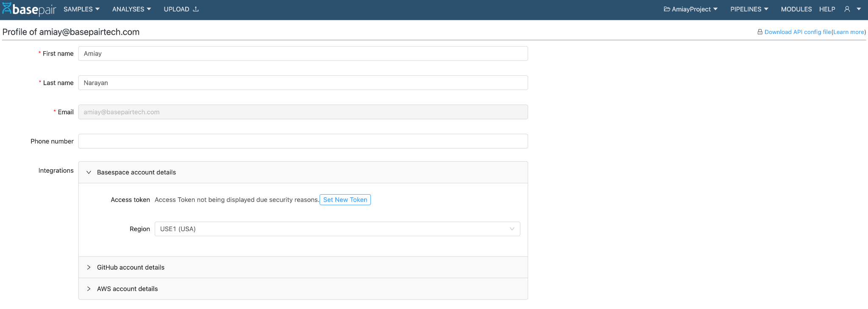Click the lock icon beside API config
Screen dimensions: 868x309
click(760, 32)
